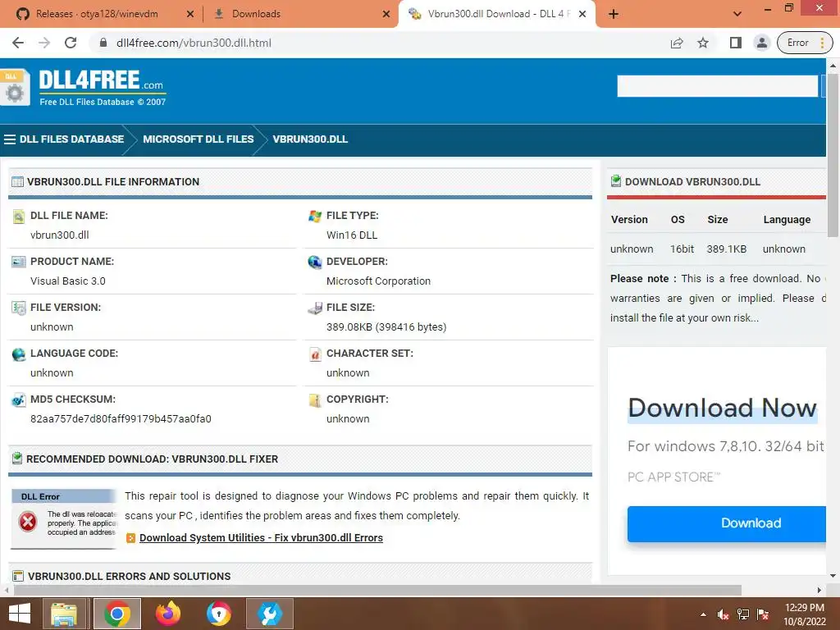The image size is (840, 630).
Task: Click the DLL4FREE gear logo icon
Action: (x=15, y=88)
